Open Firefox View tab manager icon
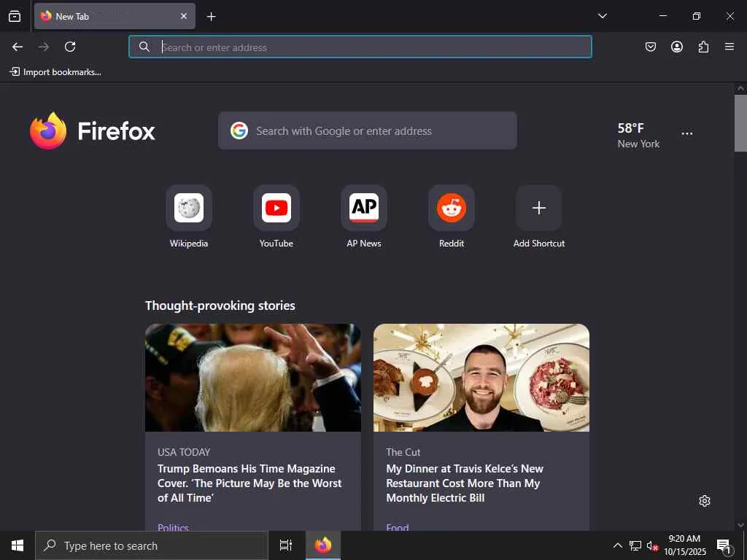The image size is (747, 560). tap(15, 16)
